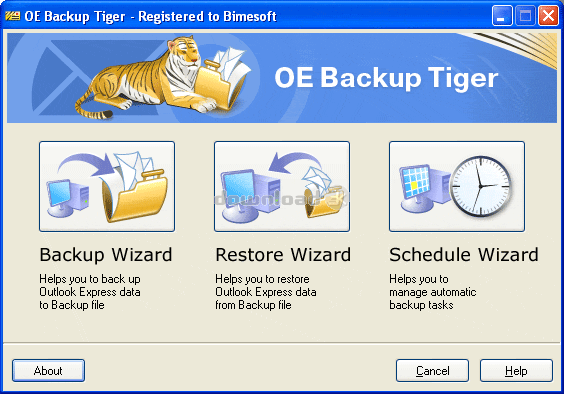Viewport: 564px width, 394px height.
Task: Launch the Backup Wizard via its folder icon
Action: (107, 186)
